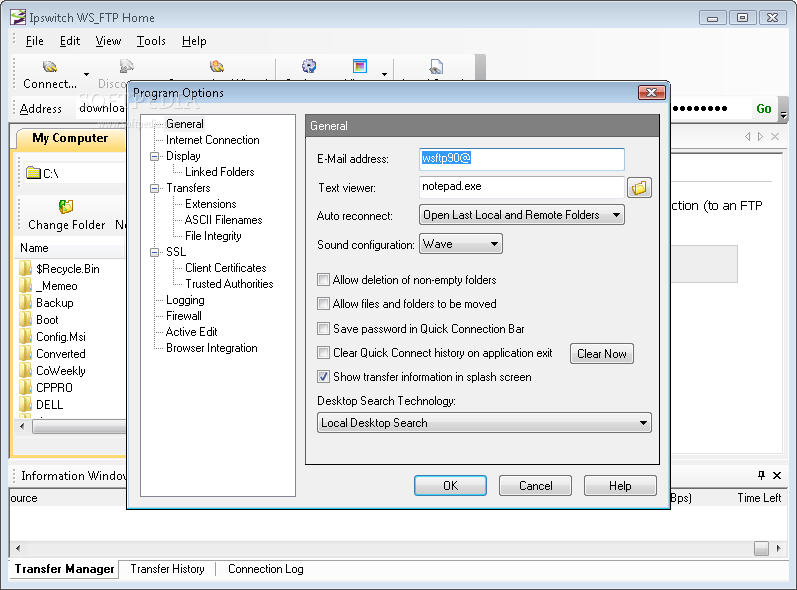Click the Text viewer input field

[x=522, y=187]
